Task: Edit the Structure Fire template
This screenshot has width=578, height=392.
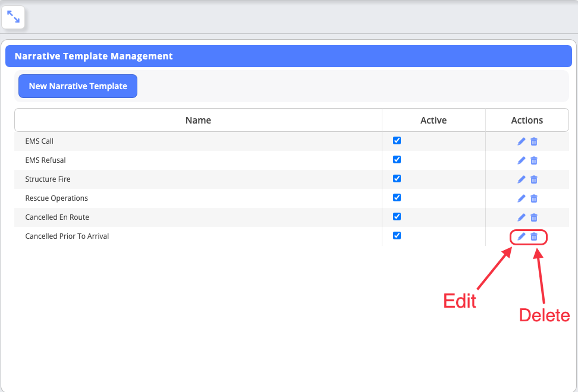Action: (522, 179)
